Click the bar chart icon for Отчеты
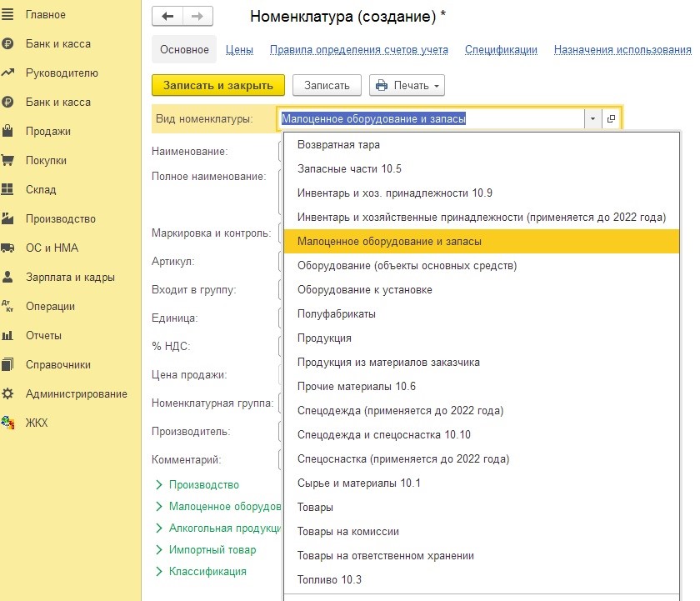 [x=7, y=335]
